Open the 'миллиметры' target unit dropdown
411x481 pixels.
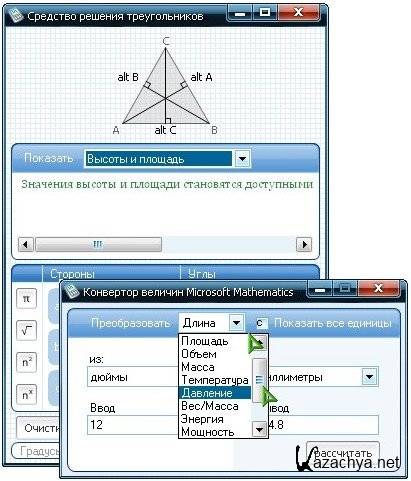coord(369,377)
